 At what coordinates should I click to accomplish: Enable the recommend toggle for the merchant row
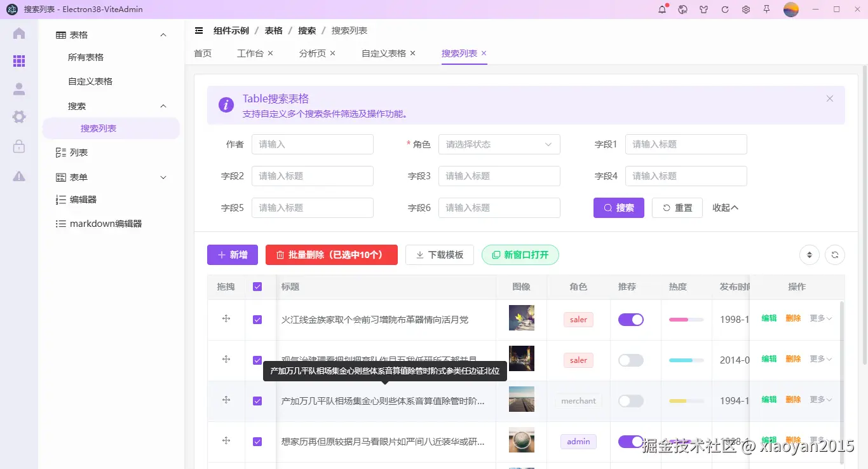(630, 400)
